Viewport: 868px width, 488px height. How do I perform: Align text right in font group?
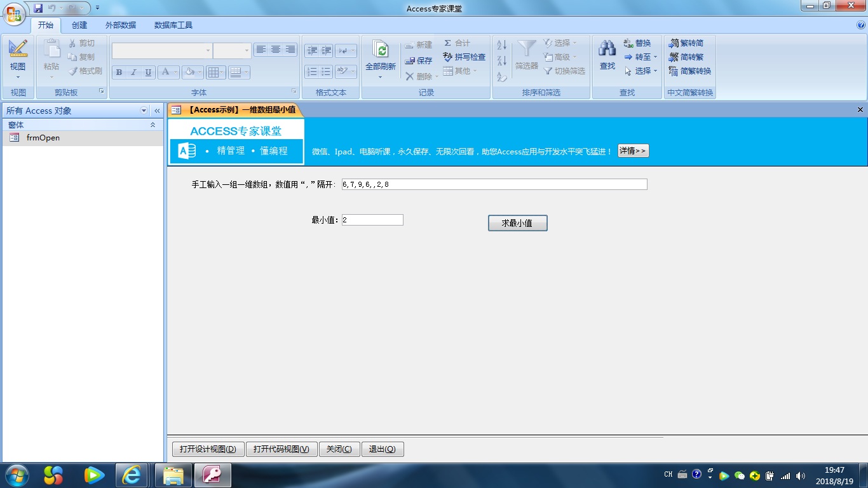(290, 50)
